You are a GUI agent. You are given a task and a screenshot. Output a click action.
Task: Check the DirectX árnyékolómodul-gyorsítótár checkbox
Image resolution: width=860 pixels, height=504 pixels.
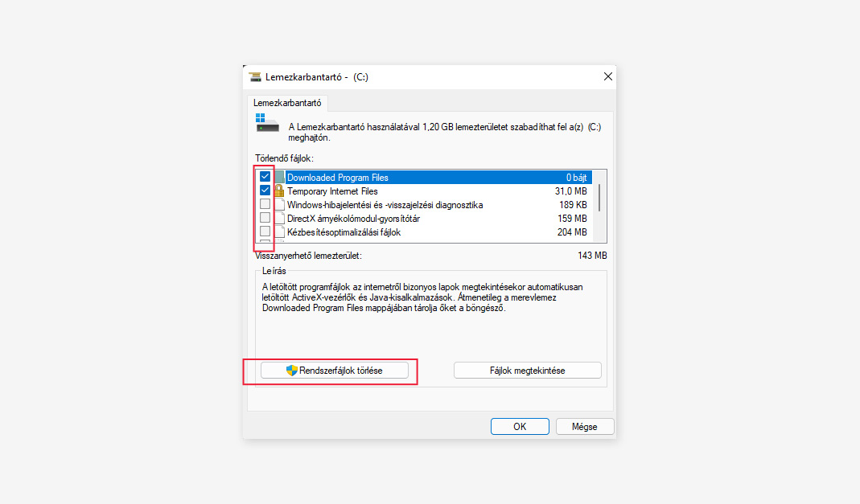265,218
